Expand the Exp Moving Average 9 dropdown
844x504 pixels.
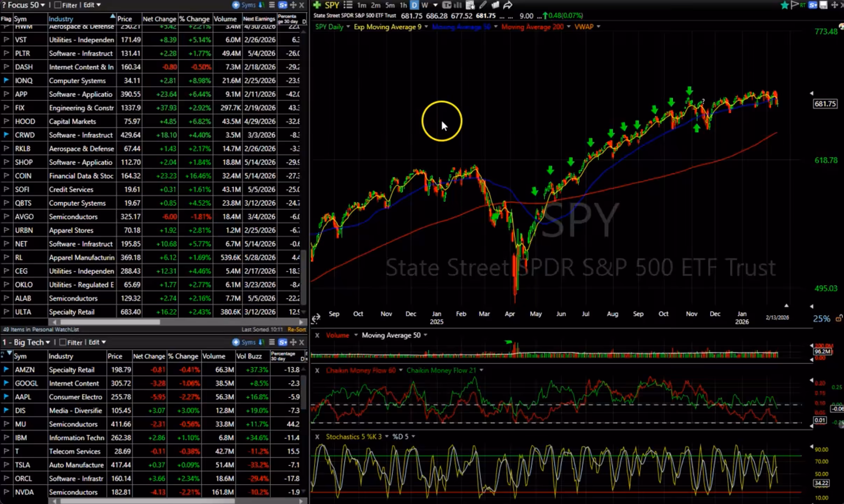(426, 27)
